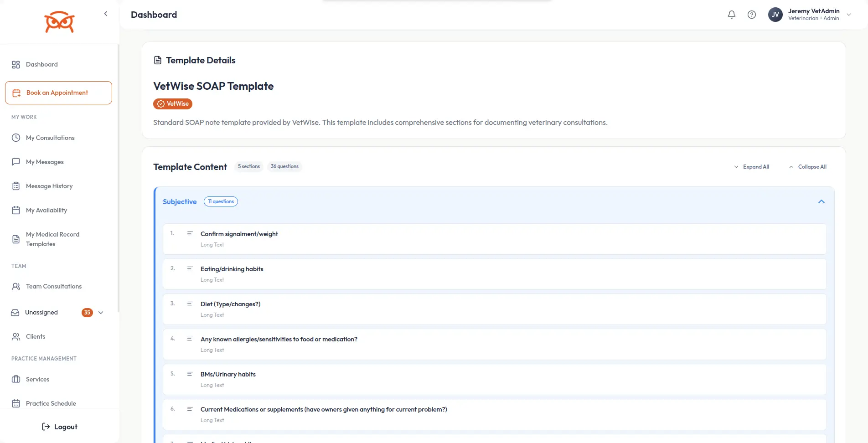Click the Subjective section title
The height and width of the screenshot is (443, 868).
click(180, 202)
